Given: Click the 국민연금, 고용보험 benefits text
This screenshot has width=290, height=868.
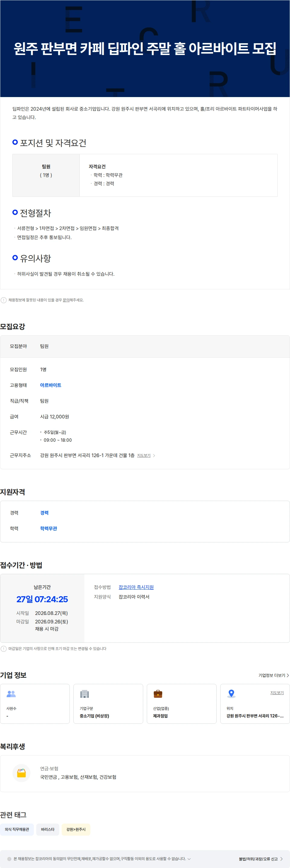Looking at the screenshot, I should [78, 777].
